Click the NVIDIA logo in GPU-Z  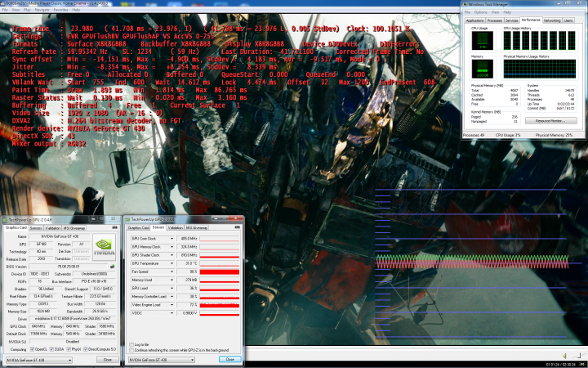[x=104, y=247]
